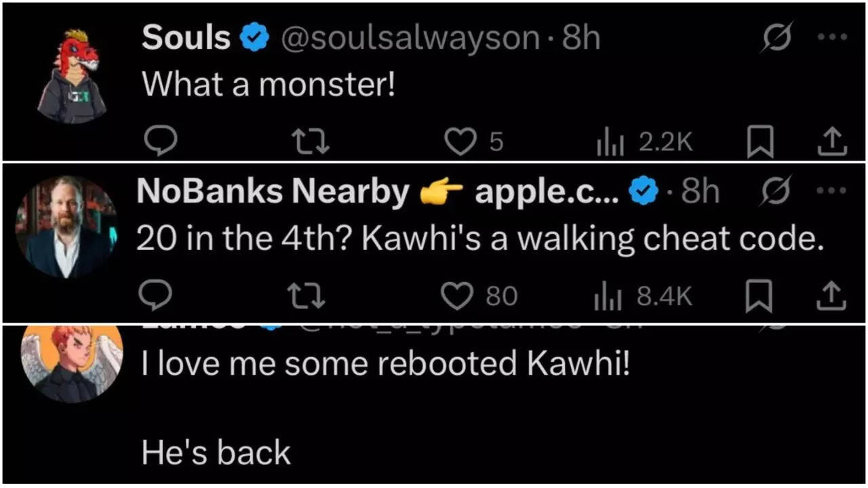This screenshot has height=488, width=868.
Task: Bookmark the 'What a monster!' tweet
Action: [761, 141]
